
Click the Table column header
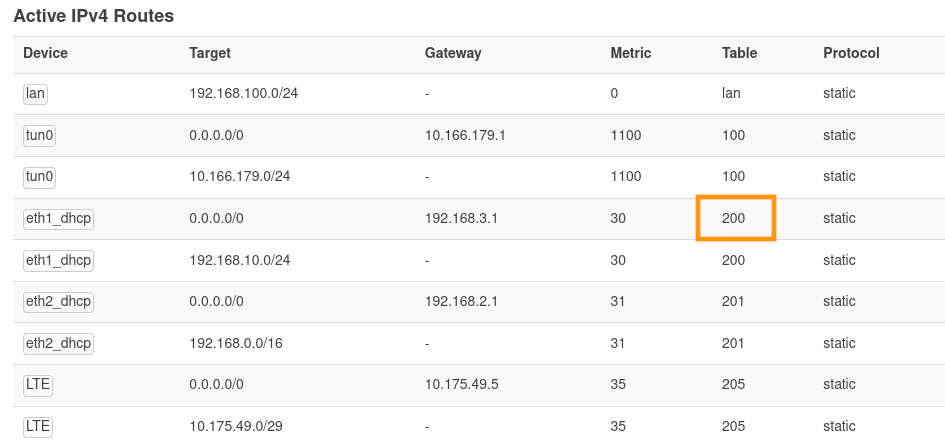click(x=739, y=53)
